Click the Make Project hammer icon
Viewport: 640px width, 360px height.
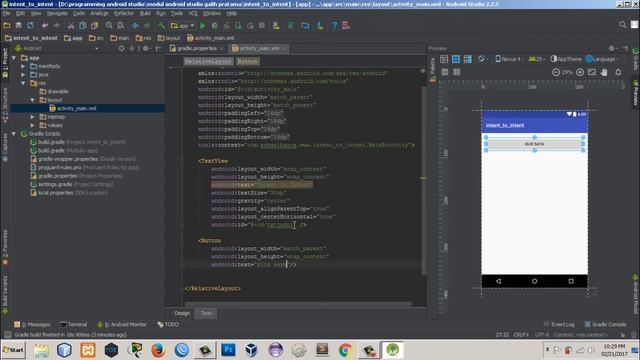162,25
